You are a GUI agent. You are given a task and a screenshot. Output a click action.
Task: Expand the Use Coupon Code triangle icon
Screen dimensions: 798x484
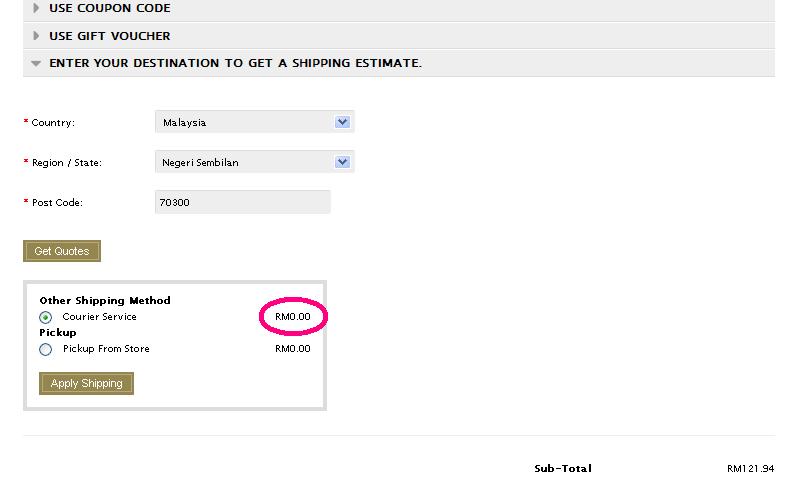point(37,8)
